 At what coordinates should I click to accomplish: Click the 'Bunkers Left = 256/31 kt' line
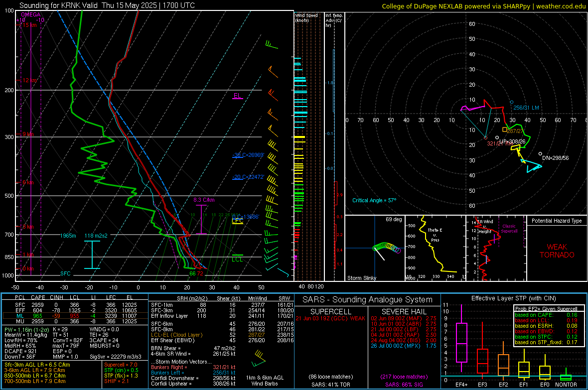click(193, 373)
